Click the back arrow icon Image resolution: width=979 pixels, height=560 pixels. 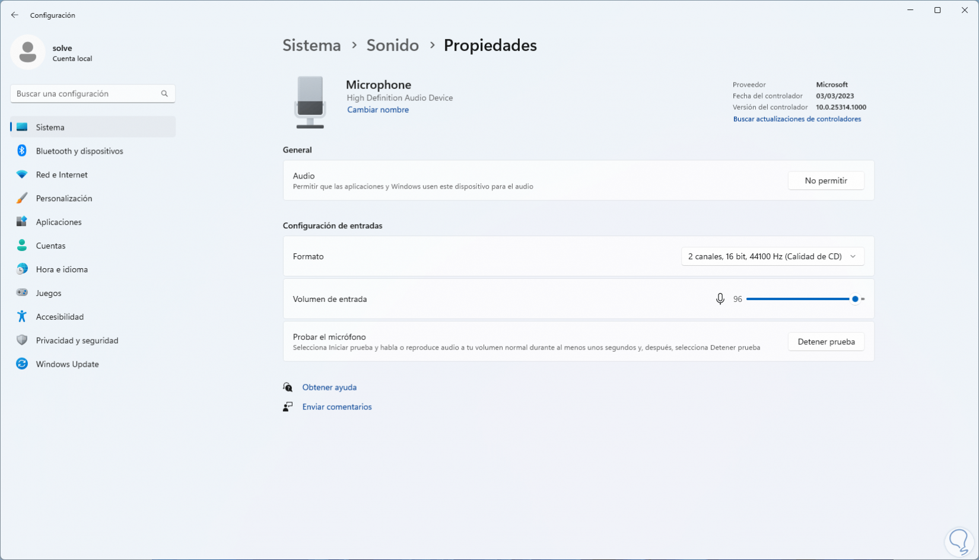coord(15,15)
